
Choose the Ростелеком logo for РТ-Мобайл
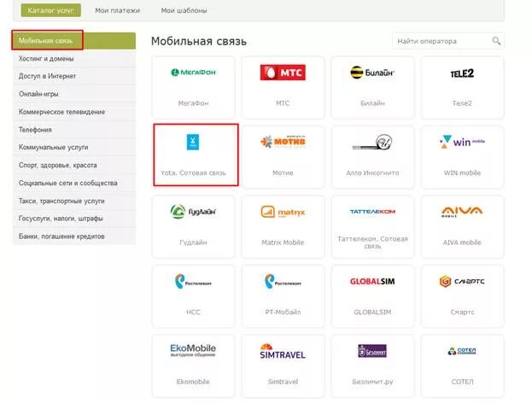click(283, 282)
